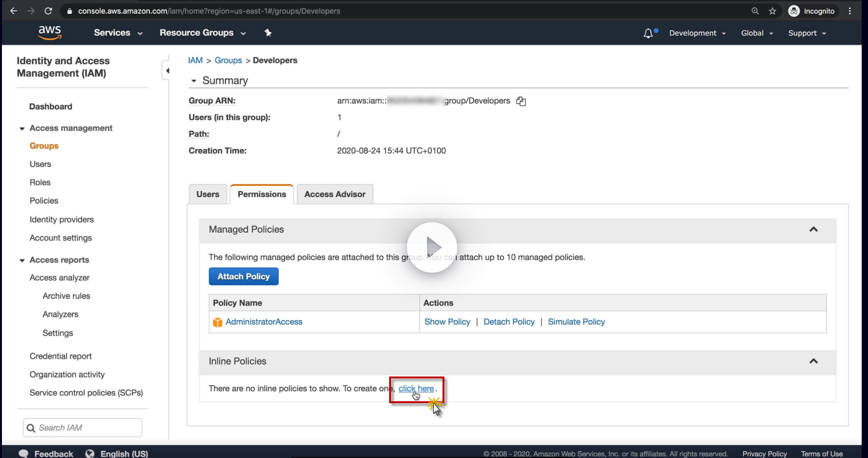868x458 pixels.
Task: Collapse the Inline Policies section
Action: click(x=813, y=361)
